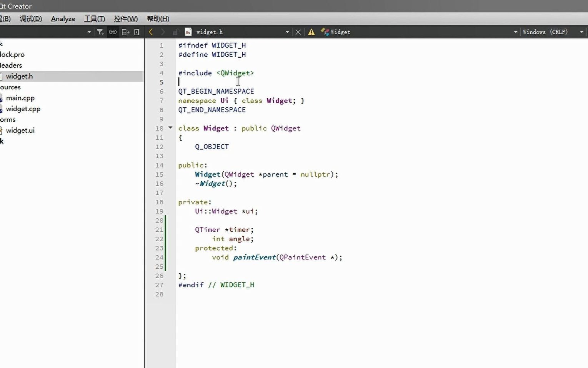Open the 工具(T) menu
The image size is (588, 368).
[x=94, y=19]
